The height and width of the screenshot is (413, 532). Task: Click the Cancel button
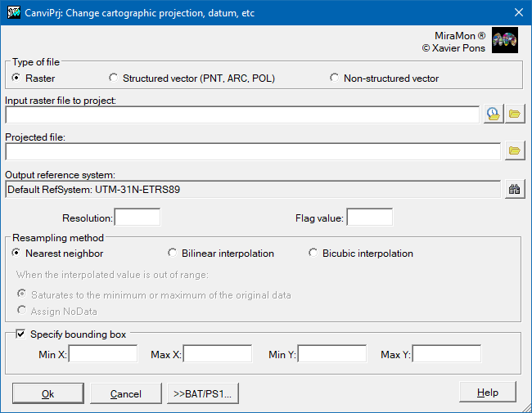126,393
